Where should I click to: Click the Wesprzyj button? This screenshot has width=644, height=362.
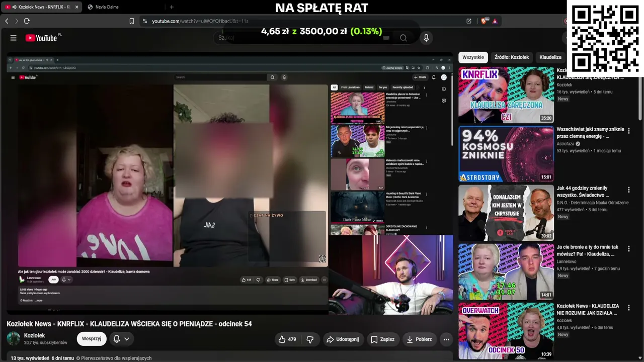tap(92, 339)
